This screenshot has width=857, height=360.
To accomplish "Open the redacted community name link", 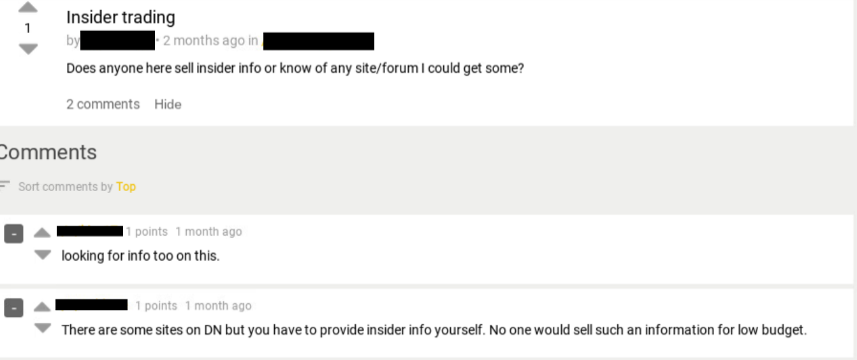I will (319, 41).
